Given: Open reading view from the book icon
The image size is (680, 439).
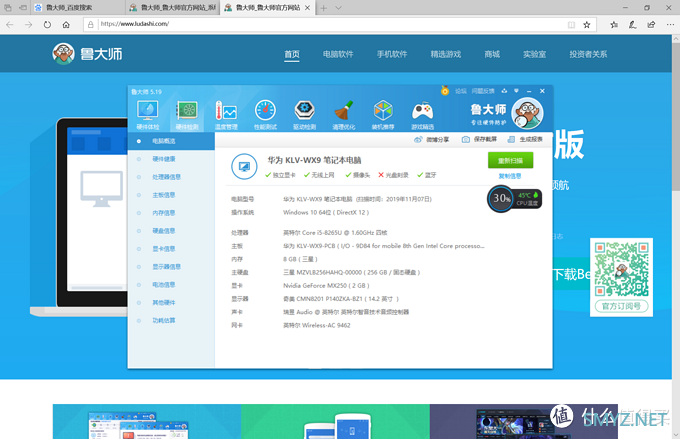Looking at the screenshot, I should pos(571,25).
